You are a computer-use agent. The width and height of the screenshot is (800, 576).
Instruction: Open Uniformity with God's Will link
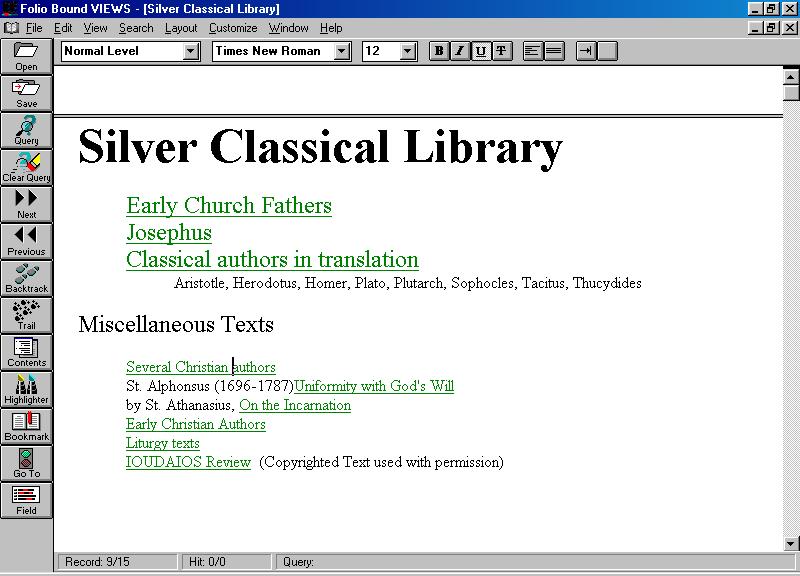click(x=374, y=386)
